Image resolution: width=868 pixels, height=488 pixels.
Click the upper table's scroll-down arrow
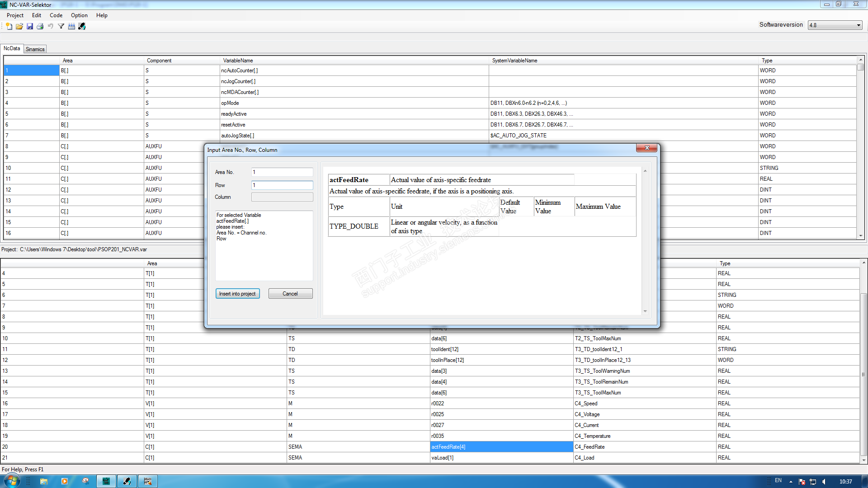coord(860,235)
